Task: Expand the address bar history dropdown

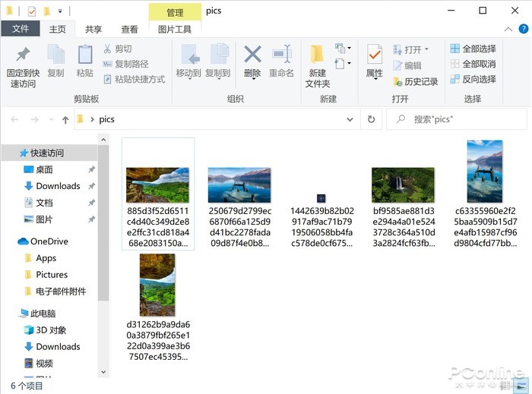Action: [x=350, y=119]
